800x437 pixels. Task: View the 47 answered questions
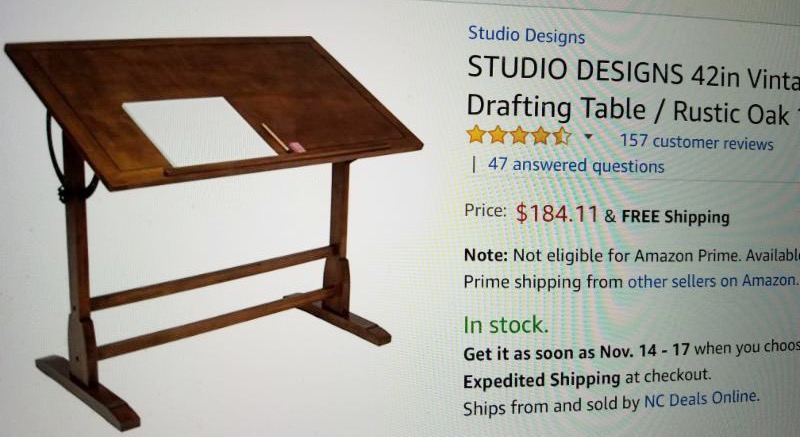click(576, 166)
